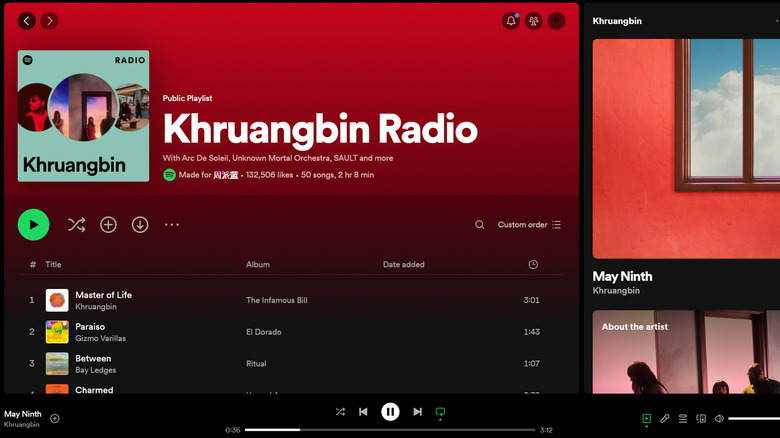Search within the playlist

pos(480,225)
